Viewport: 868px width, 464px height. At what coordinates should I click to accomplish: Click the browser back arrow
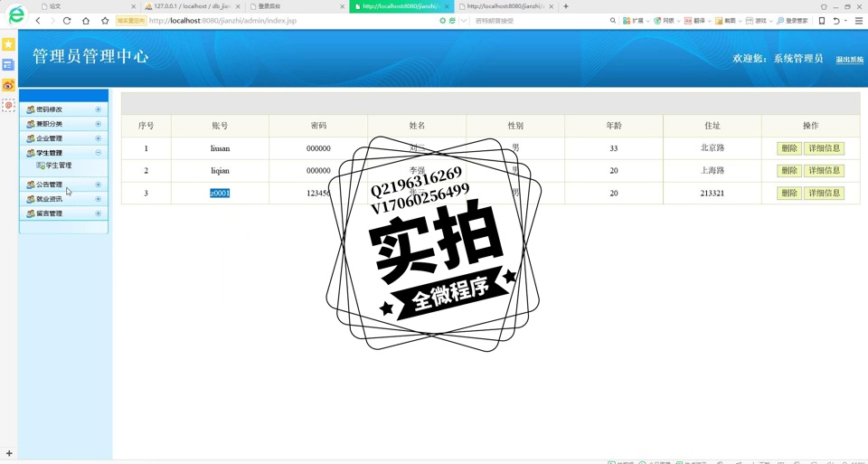[38, 21]
